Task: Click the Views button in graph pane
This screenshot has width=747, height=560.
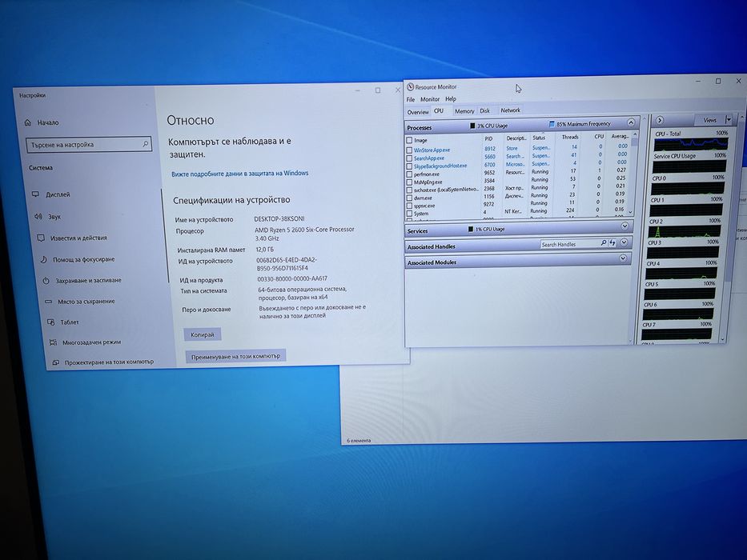Action: (710, 120)
